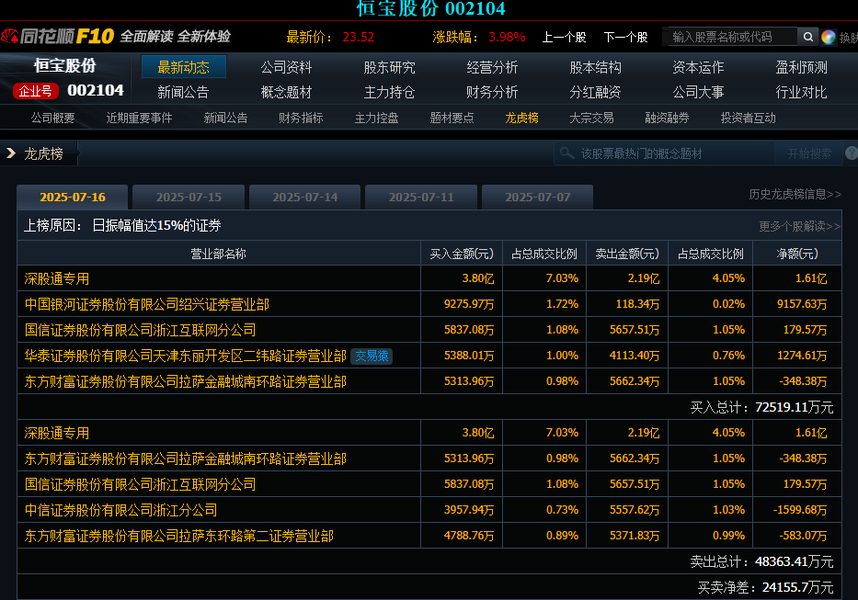The height and width of the screenshot is (600, 858).
Task: Open the 主力持仓 section
Action: [390, 92]
